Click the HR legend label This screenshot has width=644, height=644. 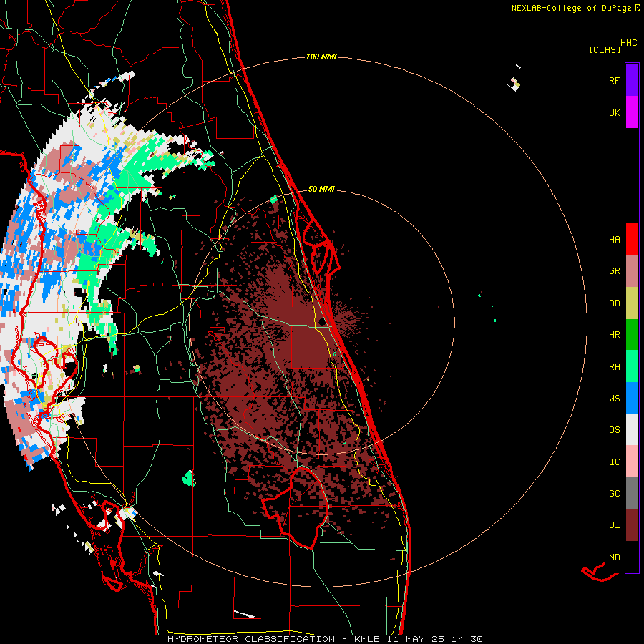click(614, 334)
